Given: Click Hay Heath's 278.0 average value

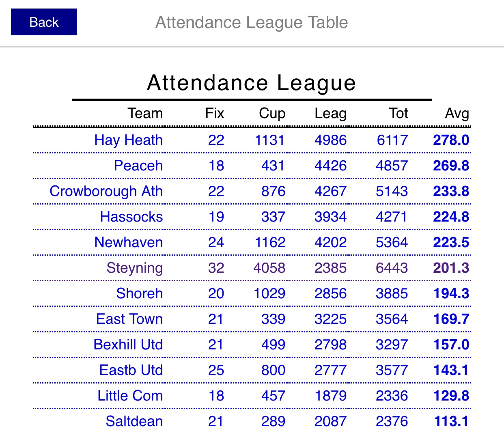Looking at the screenshot, I should pos(451,140).
